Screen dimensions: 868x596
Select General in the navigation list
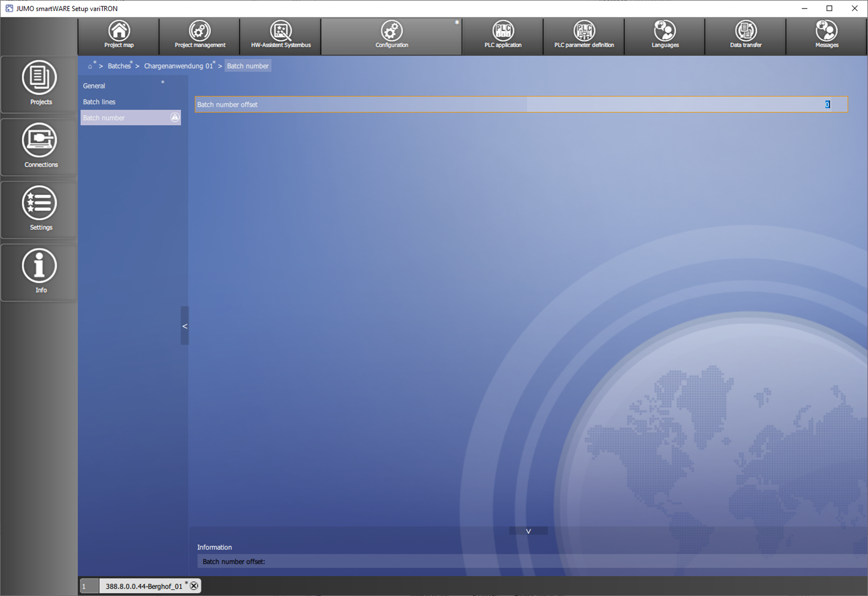pyautogui.click(x=94, y=86)
